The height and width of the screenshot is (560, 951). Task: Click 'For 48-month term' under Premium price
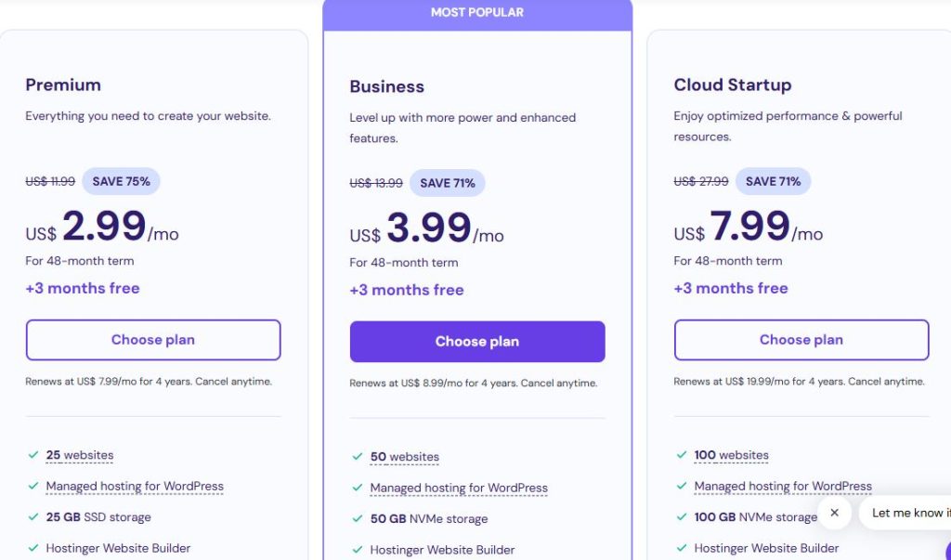[80, 261]
